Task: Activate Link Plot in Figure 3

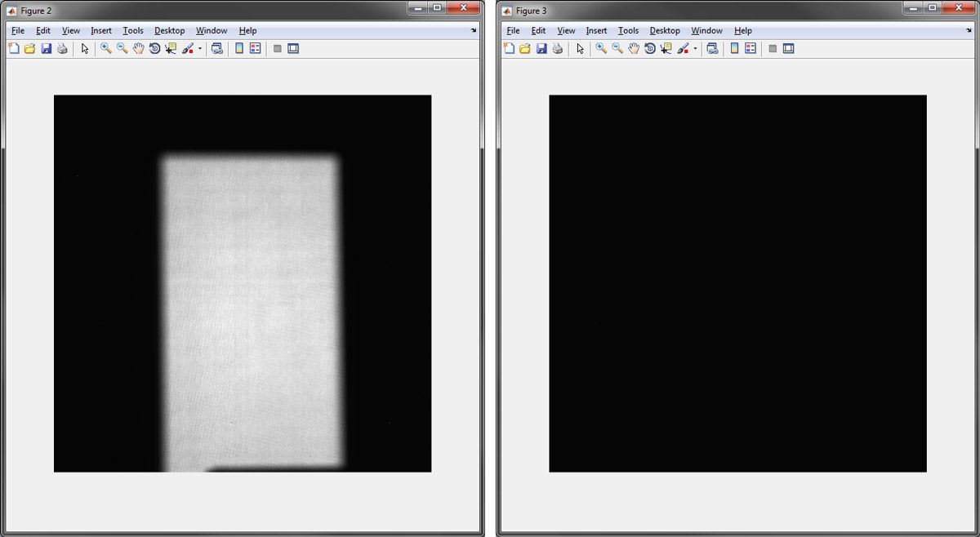Action: tap(712, 48)
